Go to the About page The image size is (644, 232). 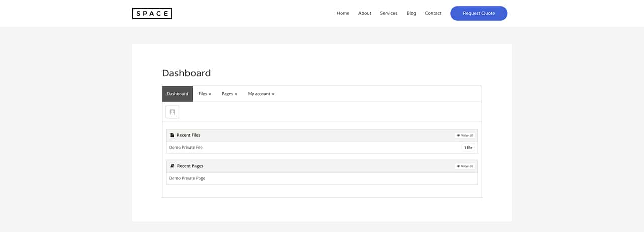tap(365, 13)
